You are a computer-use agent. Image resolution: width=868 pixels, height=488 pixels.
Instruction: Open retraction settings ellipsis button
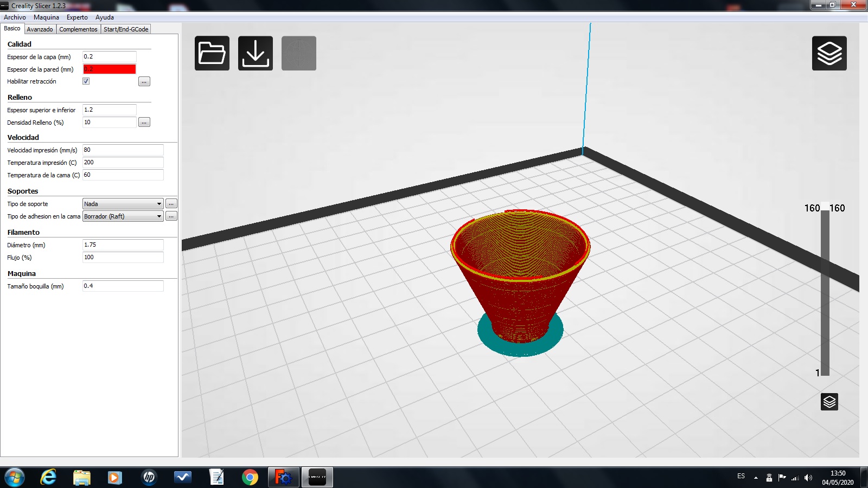point(144,81)
